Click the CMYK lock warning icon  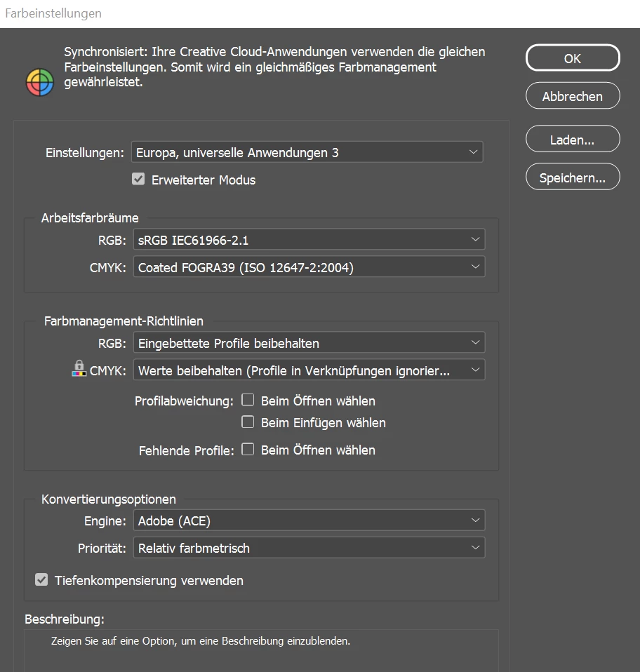(x=79, y=368)
